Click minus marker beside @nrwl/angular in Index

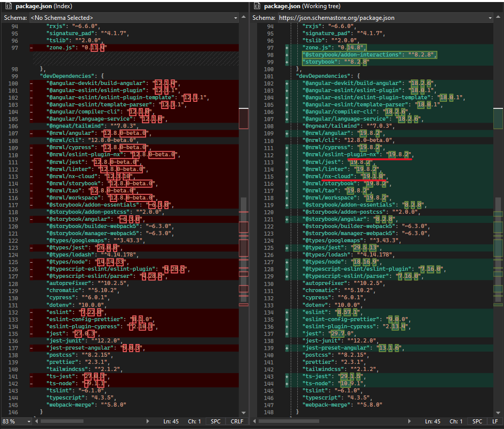pyautogui.click(x=32, y=133)
